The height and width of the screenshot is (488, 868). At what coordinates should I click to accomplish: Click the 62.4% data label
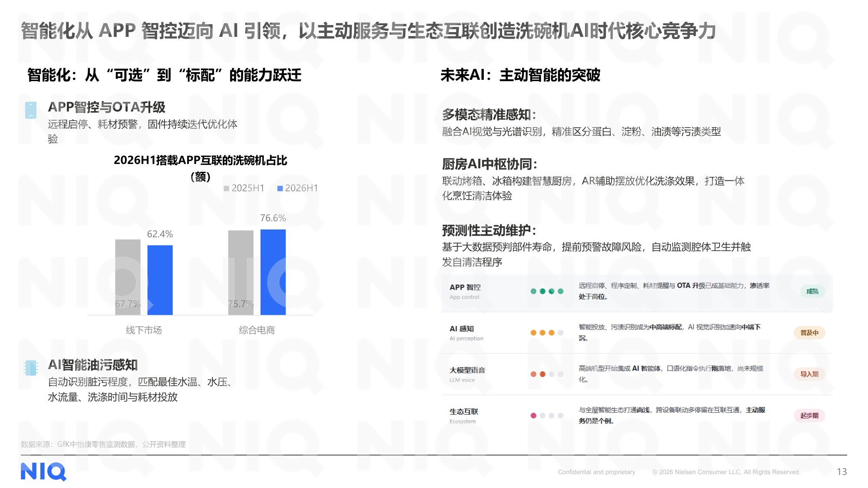click(x=160, y=234)
